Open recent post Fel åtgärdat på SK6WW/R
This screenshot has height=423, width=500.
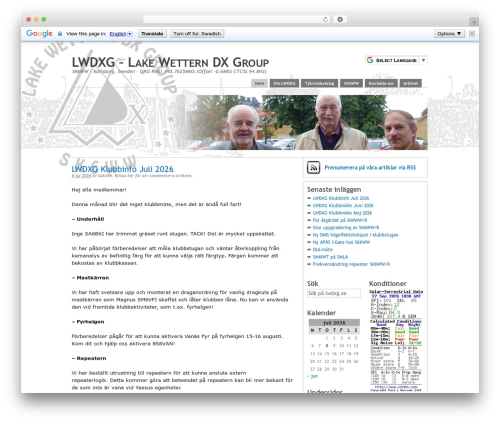point(340,220)
